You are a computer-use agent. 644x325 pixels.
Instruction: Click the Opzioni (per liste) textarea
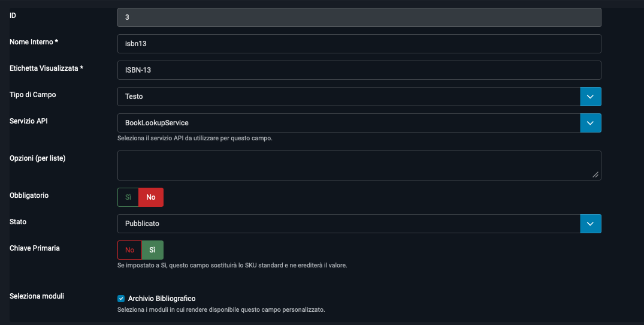(x=359, y=165)
